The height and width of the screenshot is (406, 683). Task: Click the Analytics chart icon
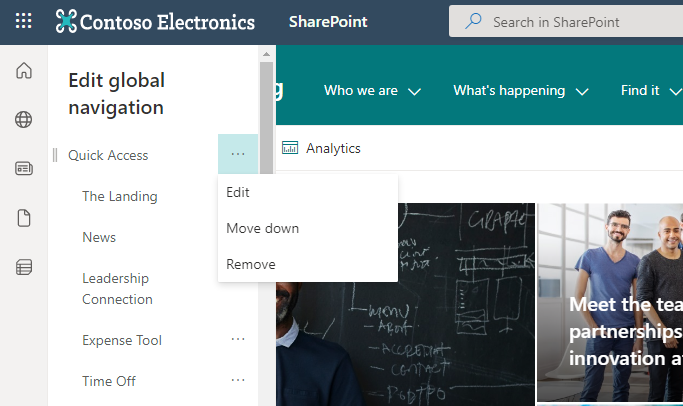290,148
